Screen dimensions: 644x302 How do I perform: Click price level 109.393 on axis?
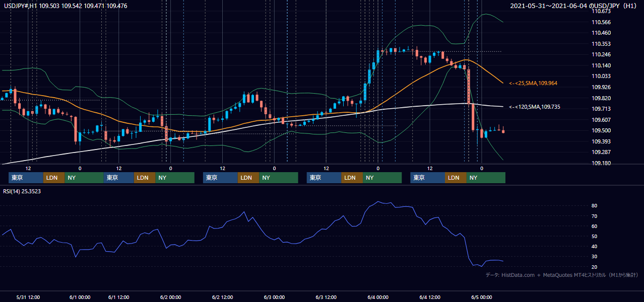pos(601,141)
